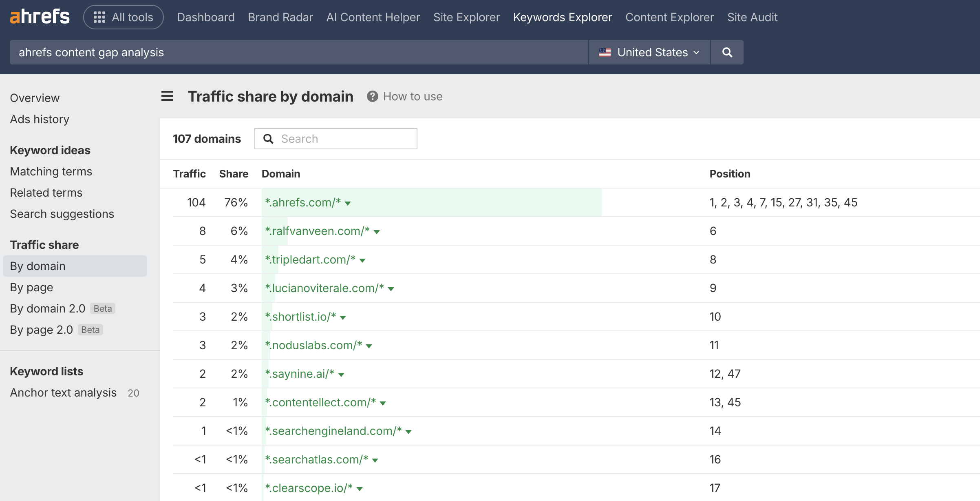The height and width of the screenshot is (501, 980).
Task: Click the How to use help icon
Action: click(x=372, y=96)
